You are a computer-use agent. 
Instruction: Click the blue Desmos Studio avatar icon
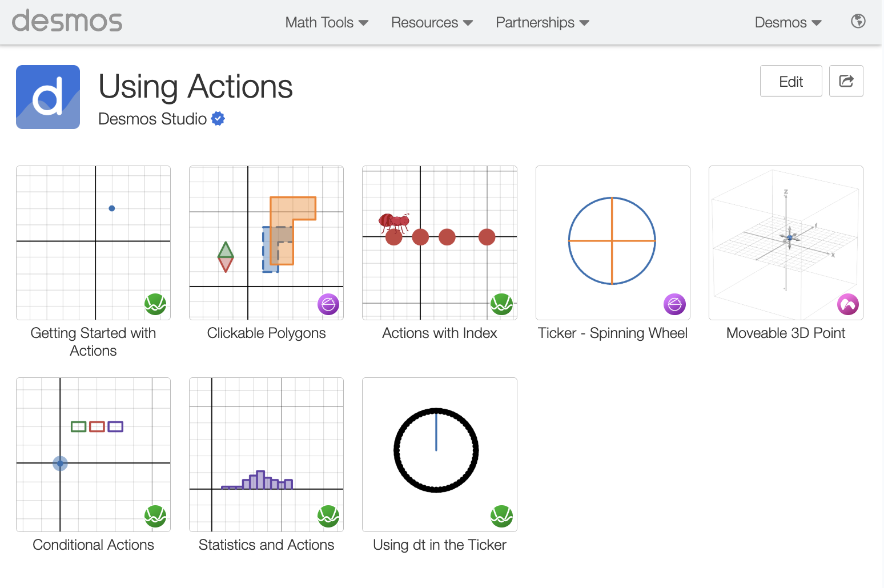48,97
